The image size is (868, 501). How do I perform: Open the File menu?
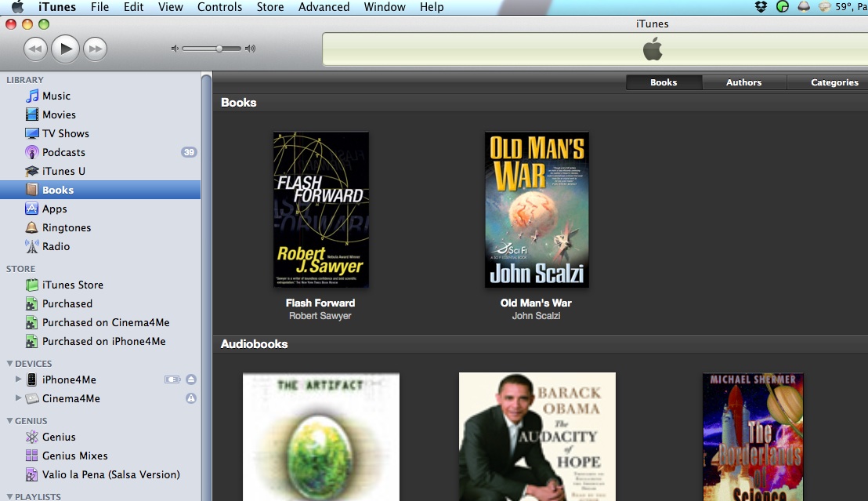click(99, 7)
